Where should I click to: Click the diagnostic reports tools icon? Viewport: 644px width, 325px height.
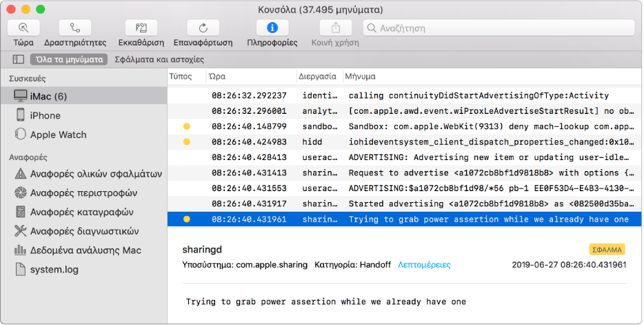20,230
